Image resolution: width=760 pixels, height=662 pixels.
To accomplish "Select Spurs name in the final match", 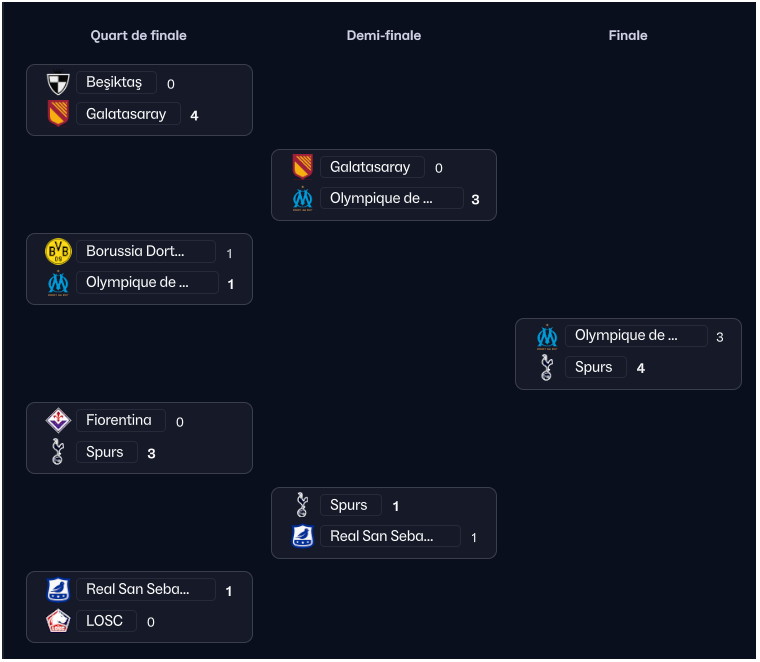I will coord(596,367).
